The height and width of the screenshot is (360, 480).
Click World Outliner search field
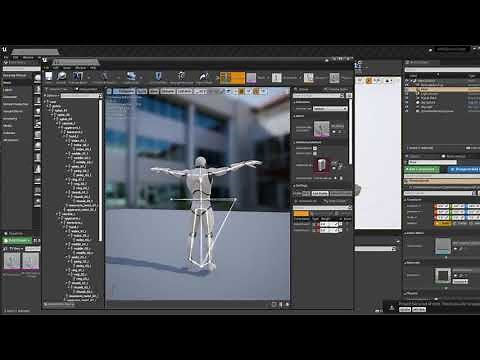[x=442, y=70]
